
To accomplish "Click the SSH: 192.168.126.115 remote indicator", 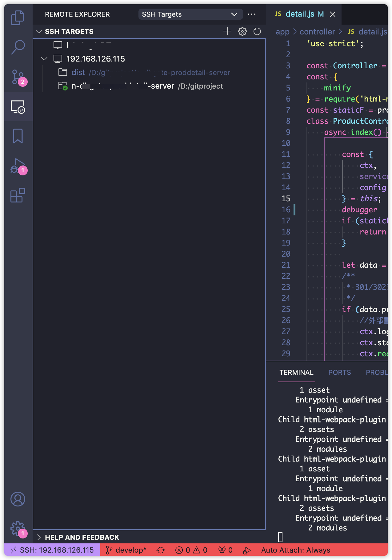I will (x=52, y=550).
